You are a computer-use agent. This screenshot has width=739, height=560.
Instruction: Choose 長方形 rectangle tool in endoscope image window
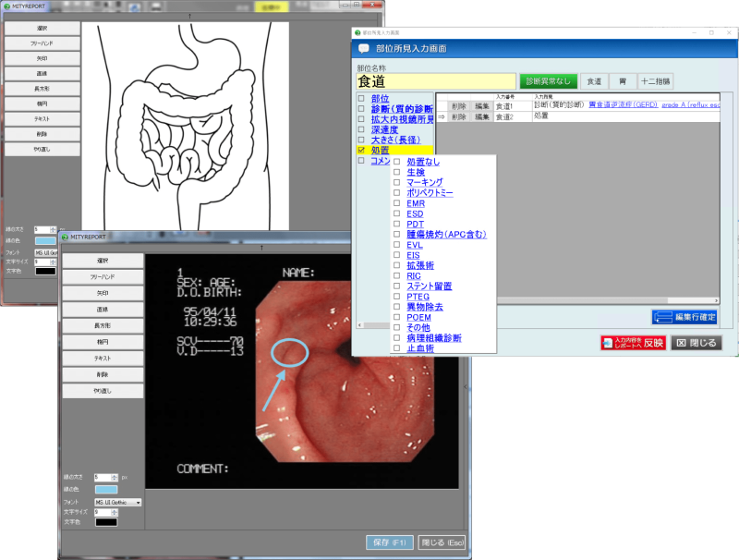pos(103,325)
